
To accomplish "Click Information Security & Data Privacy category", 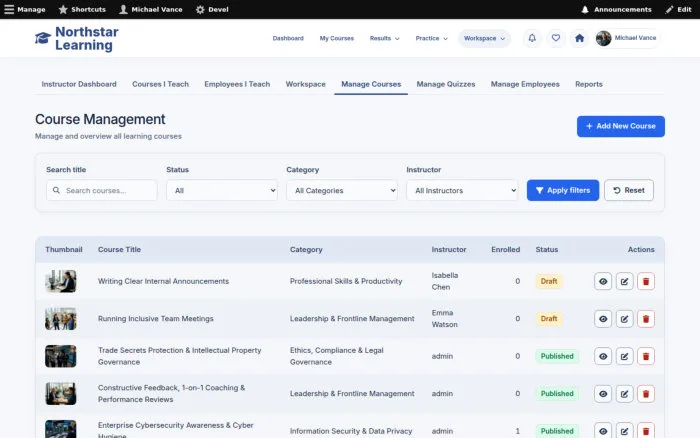I will click(x=351, y=431).
